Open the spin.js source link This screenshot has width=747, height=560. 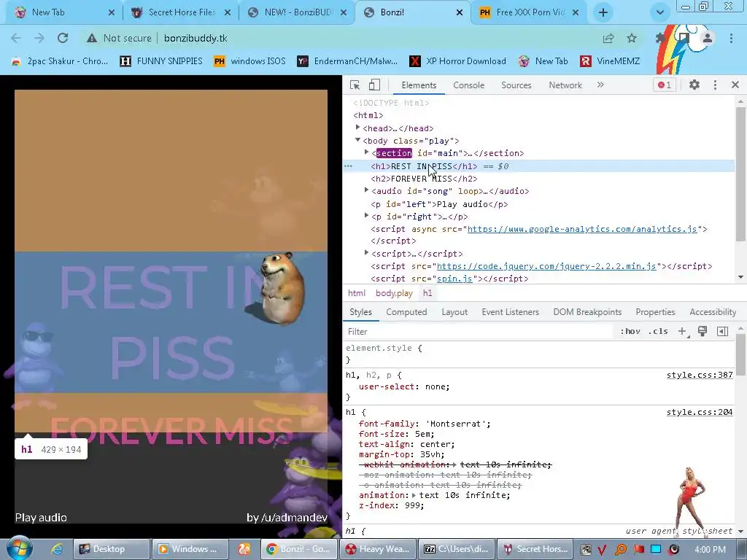pyautogui.click(x=454, y=279)
